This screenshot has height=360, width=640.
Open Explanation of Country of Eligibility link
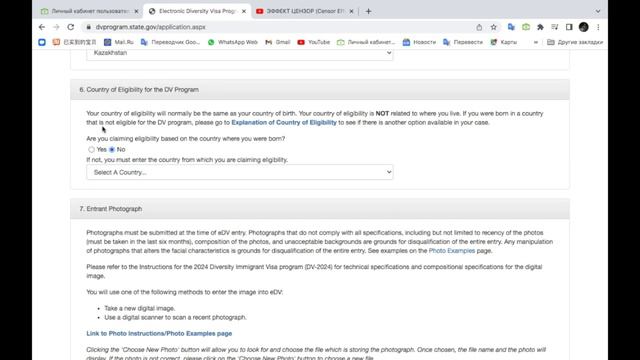coord(284,122)
